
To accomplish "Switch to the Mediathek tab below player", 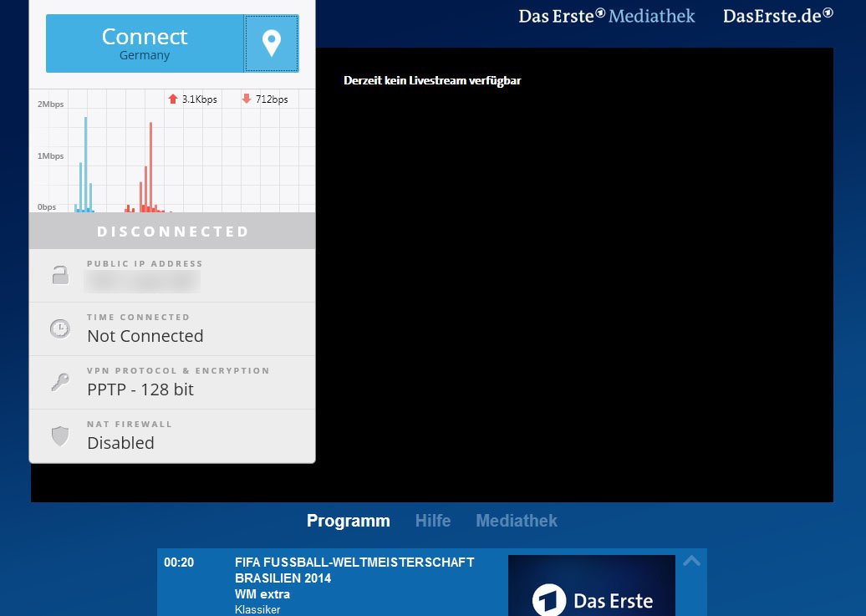I will (517, 521).
